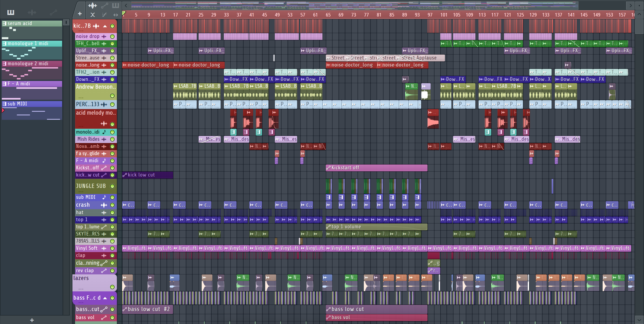This screenshot has height=324, width=644.
Task: Click the waveform icon on Mish Rides track
Action: [x=104, y=139]
